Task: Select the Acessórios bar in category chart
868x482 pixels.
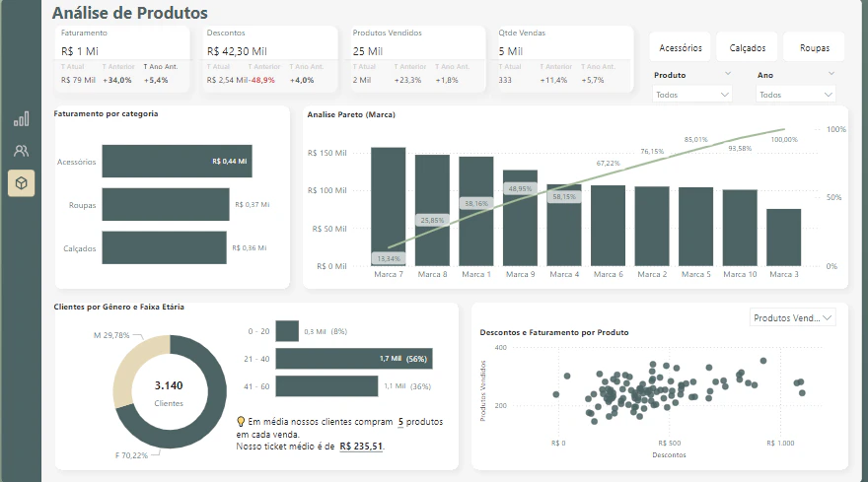Action: click(x=178, y=161)
